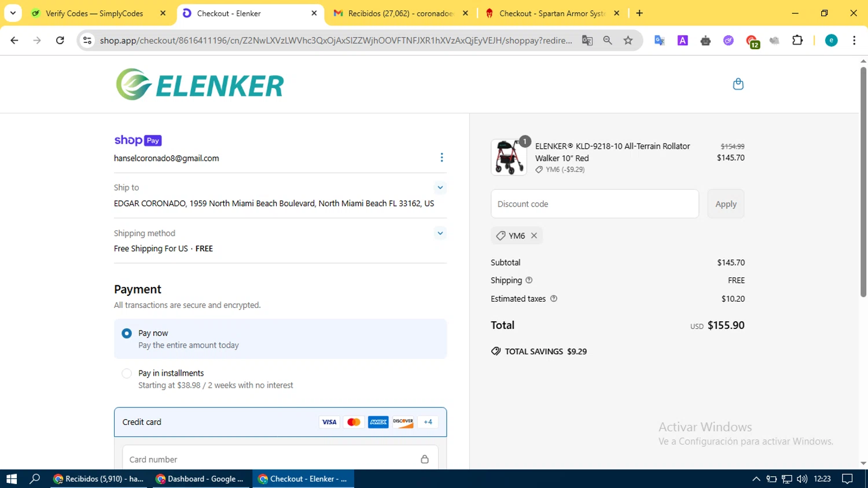Click the Mastercard logo
The width and height of the screenshot is (868, 488).
tap(354, 422)
